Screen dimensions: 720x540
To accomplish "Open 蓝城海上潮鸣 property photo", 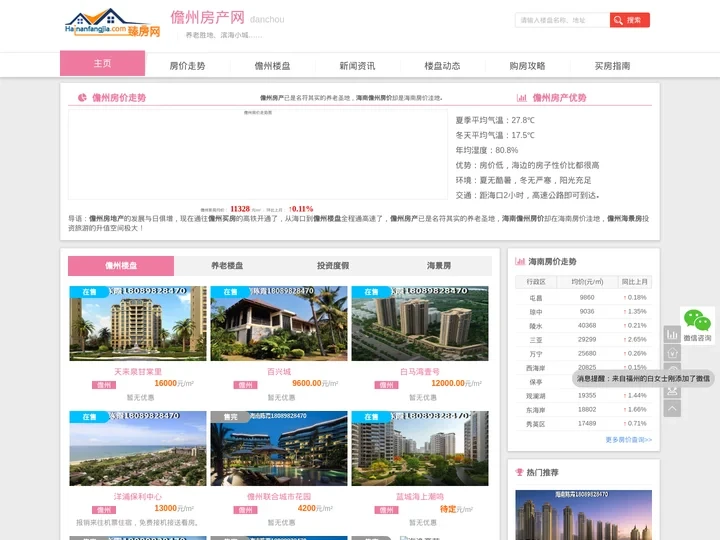I will coord(420,448).
